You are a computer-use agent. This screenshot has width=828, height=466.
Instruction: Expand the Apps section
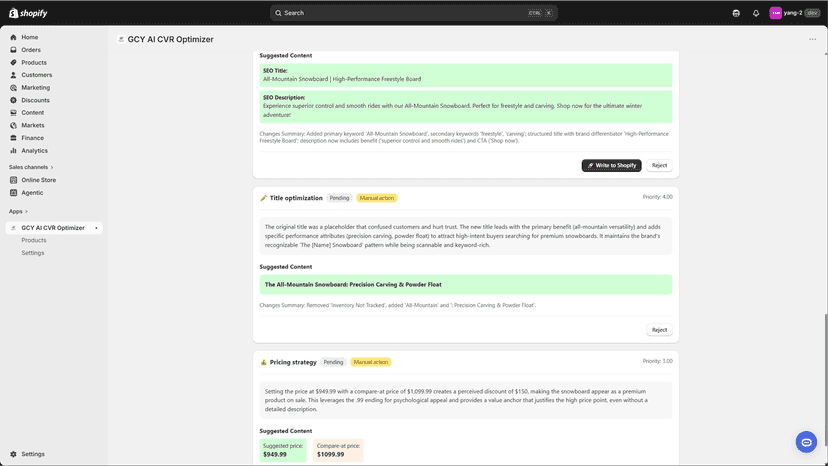[18, 211]
